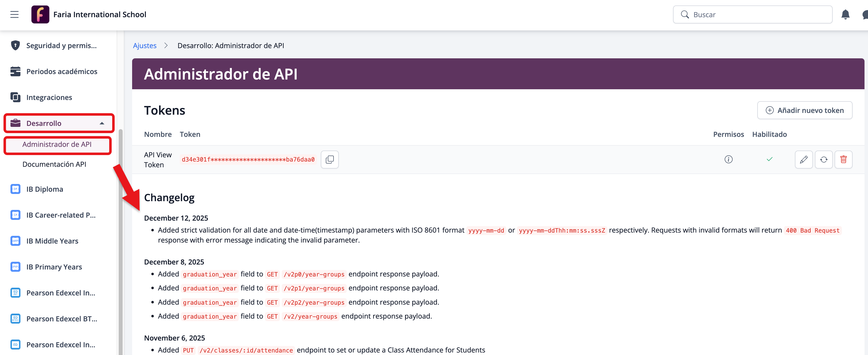868x355 pixels.
Task: Collapse the Desarrollo sidebar section
Action: point(102,123)
